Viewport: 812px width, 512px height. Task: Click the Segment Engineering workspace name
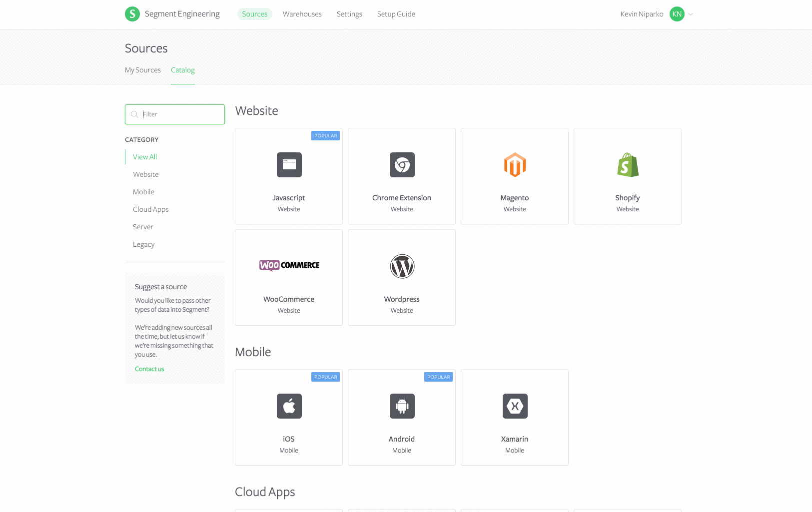[182, 14]
